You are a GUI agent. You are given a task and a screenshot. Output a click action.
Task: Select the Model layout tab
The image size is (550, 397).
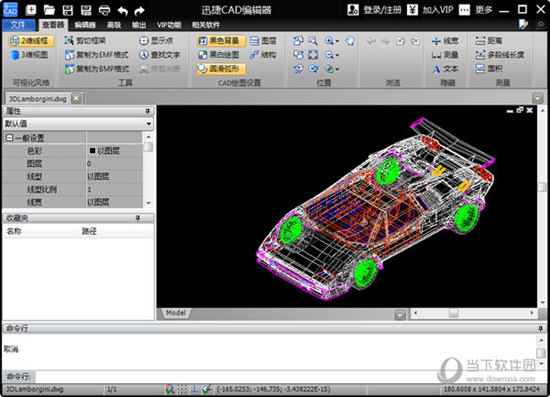click(176, 313)
